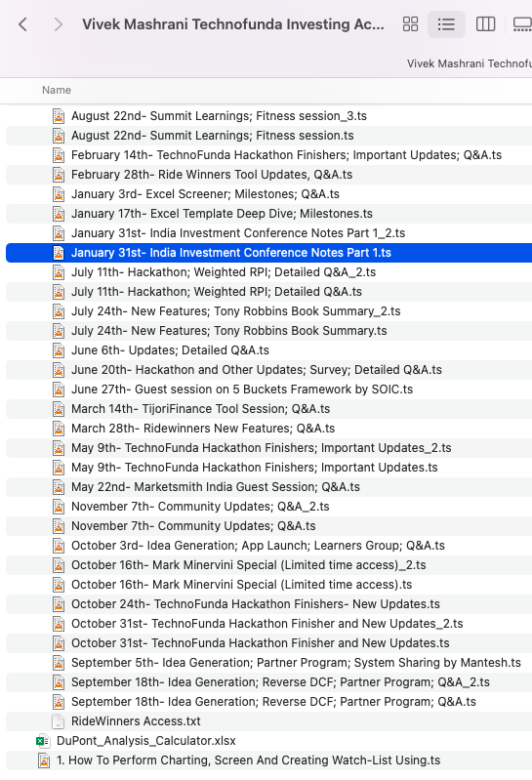Switch Finder to list view
This screenshot has width=532, height=780.
[x=446, y=23]
